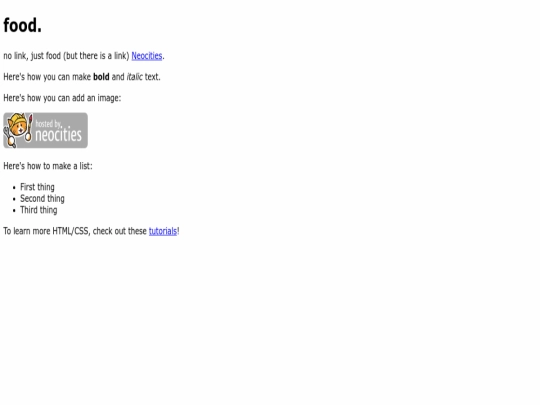Select the italic word 'italic'
The image size is (540, 405).
(x=134, y=77)
